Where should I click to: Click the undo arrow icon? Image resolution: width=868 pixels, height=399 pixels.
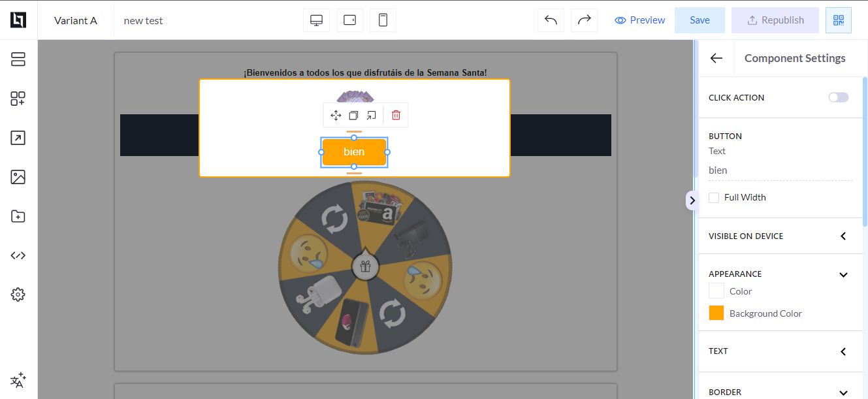(x=551, y=20)
